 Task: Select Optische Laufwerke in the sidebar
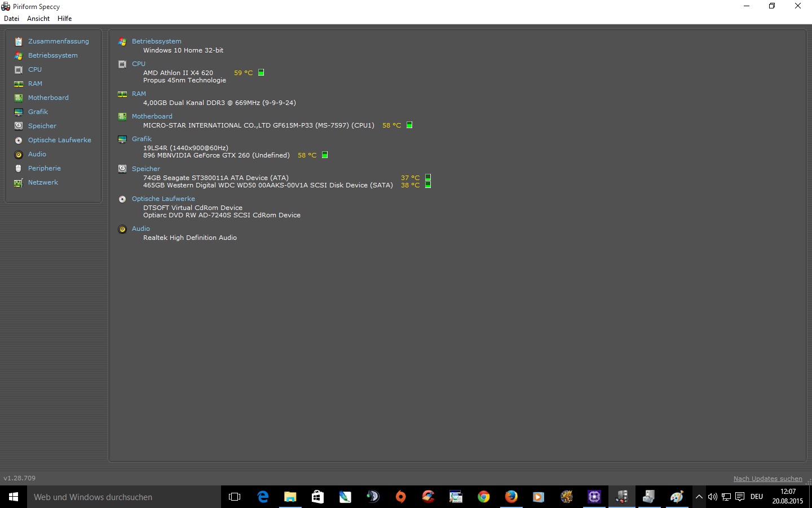click(x=60, y=140)
